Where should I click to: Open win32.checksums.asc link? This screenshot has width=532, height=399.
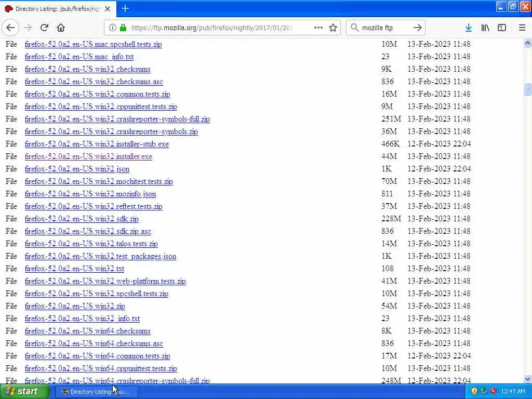click(x=94, y=82)
